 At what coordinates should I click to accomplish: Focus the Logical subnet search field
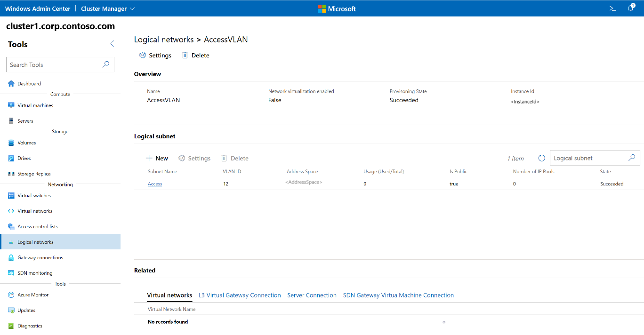click(588, 158)
